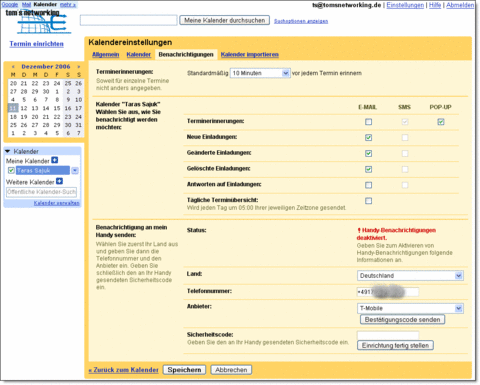Open Mail link in top bar
This screenshot has height=385, width=480.
coord(26,5)
